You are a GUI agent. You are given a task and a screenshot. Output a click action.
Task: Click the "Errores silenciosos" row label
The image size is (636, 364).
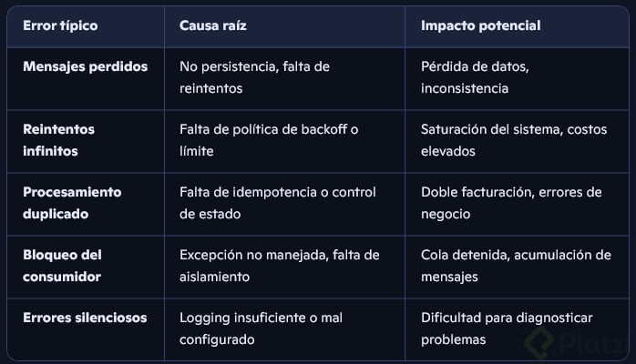[85, 318]
